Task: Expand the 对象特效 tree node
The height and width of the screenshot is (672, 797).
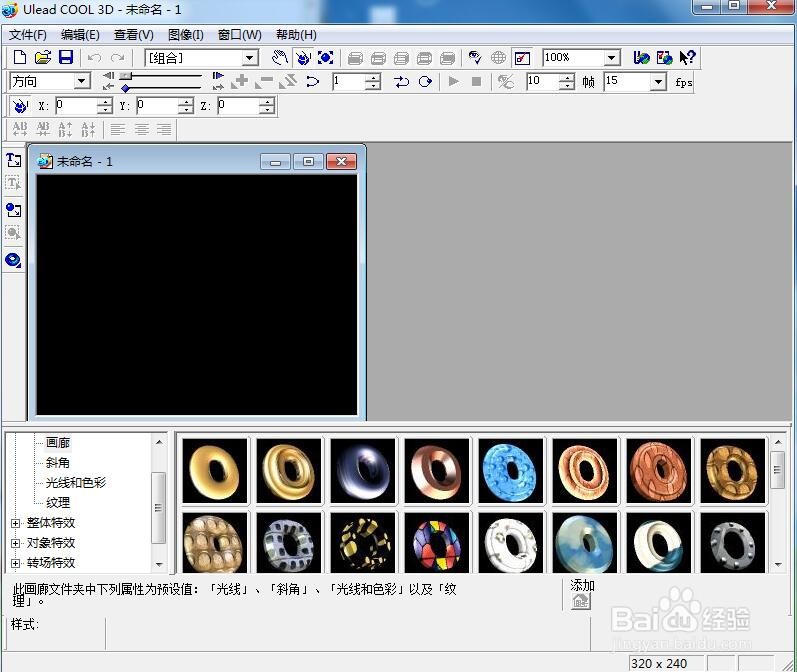Action: (15, 543)
